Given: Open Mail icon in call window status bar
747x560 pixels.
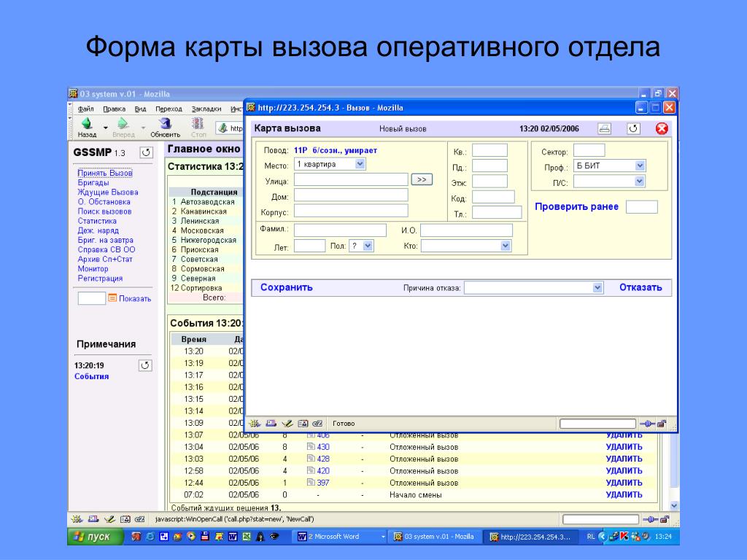Looking at the screenshot, I should [271, 424].
